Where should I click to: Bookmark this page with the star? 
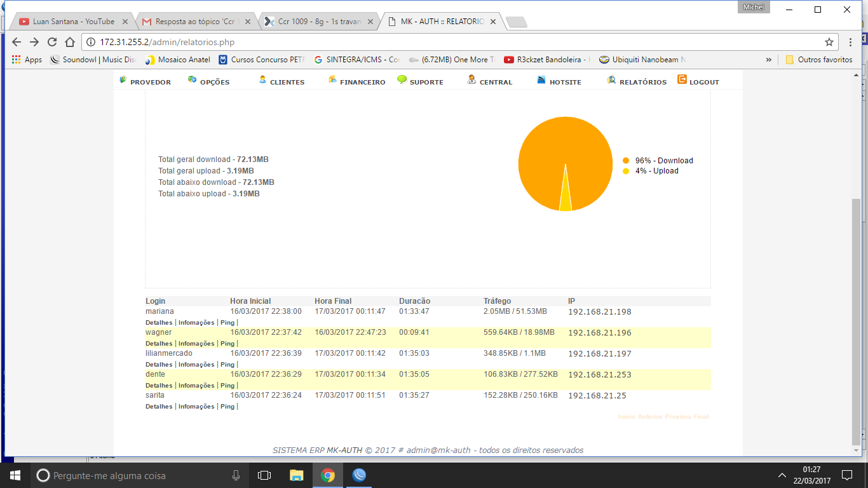(x=829, y=42)
